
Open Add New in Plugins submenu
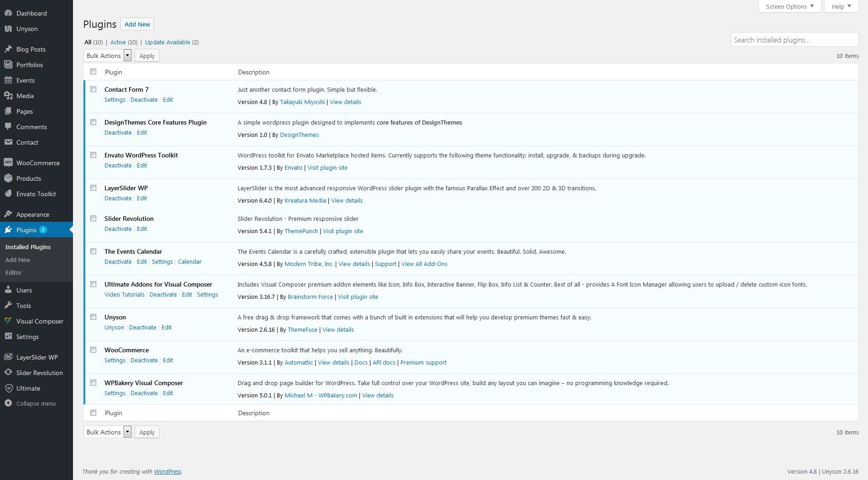(18, 260)
